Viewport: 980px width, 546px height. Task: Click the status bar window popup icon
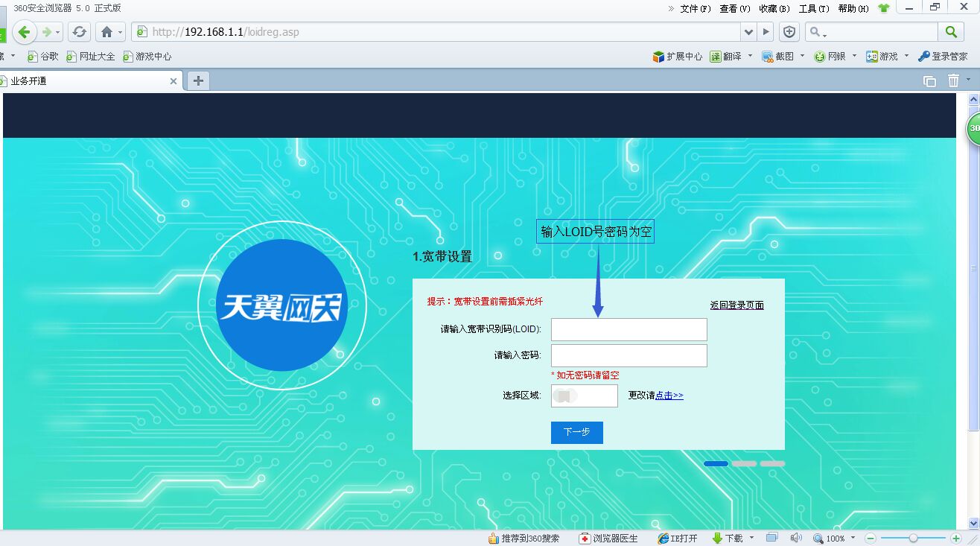tap(772, 538)
